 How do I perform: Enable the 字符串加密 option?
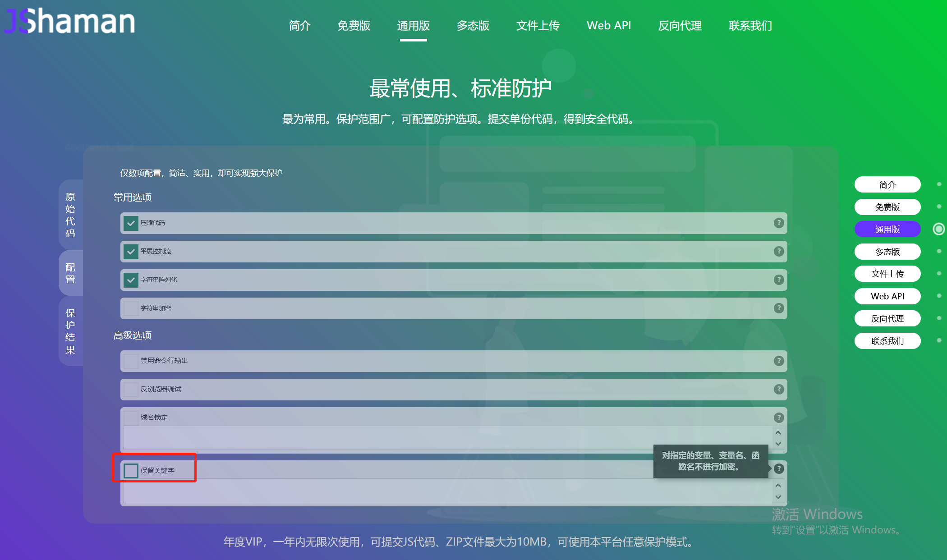pos(131,308)
